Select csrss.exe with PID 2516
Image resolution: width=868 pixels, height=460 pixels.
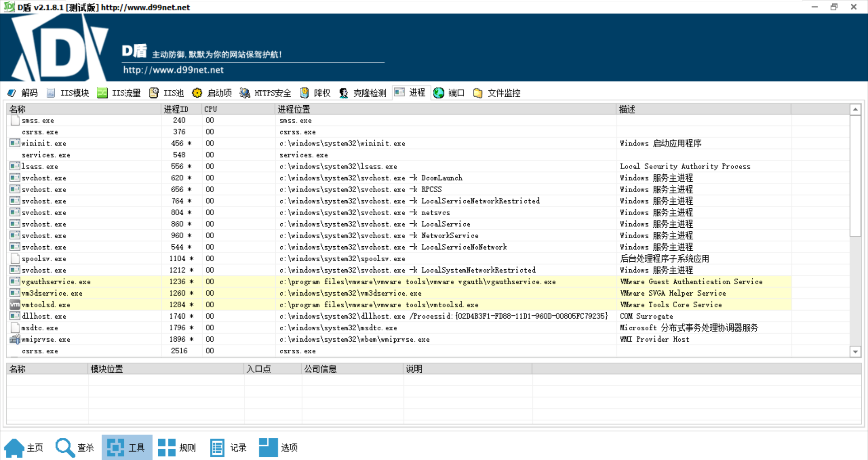point(399,351)
